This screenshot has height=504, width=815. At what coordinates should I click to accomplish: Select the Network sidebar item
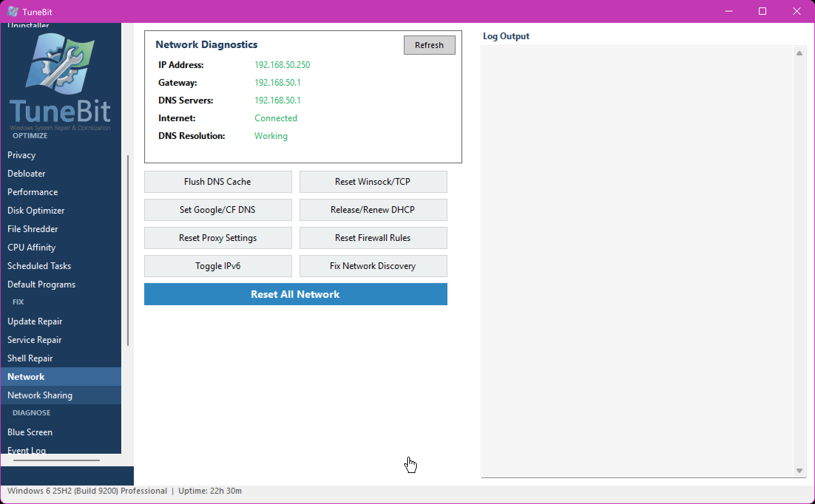pyautogui.click(x=61, y=377)
